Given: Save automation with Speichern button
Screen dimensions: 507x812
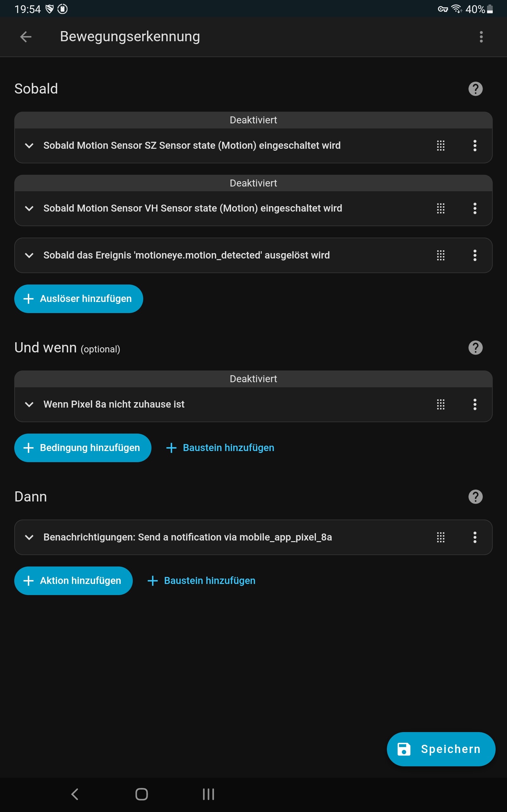Looking at the screenshot, I should click(x=440, y=749).
